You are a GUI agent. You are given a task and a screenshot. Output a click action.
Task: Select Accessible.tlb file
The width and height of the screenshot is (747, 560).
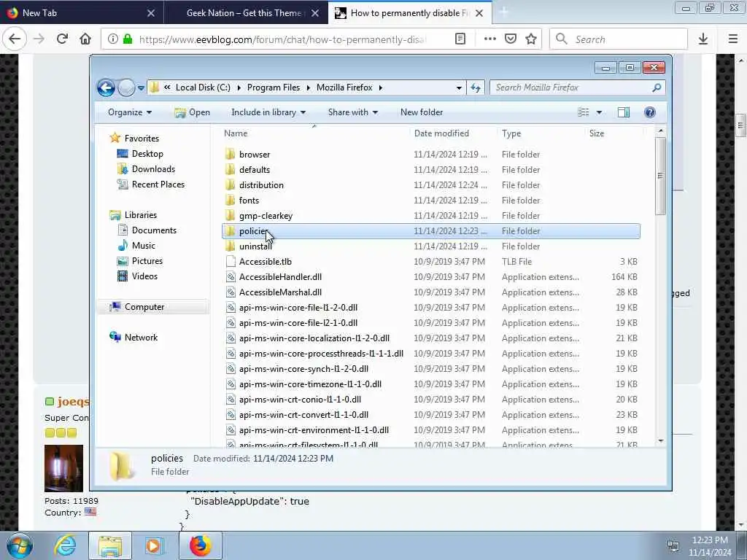265,262
